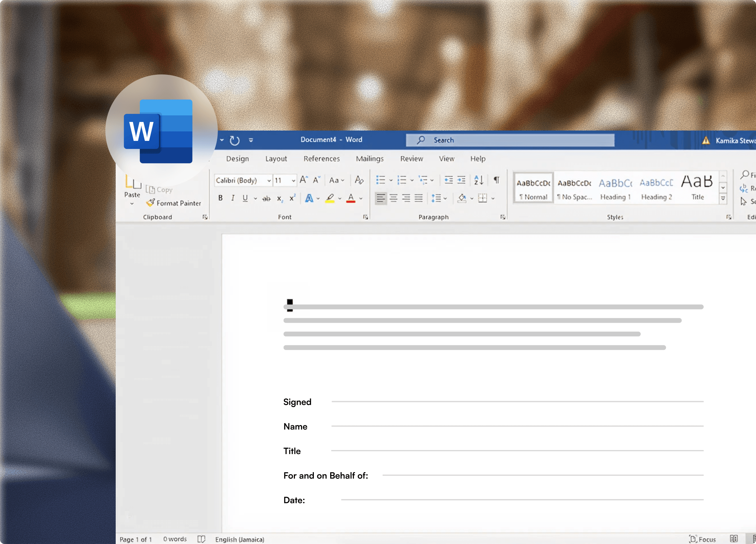Image resolution: width=756 pixels, height=544 pixels.
Task: Click the Bullets list icon
Action: coord(381,180)
